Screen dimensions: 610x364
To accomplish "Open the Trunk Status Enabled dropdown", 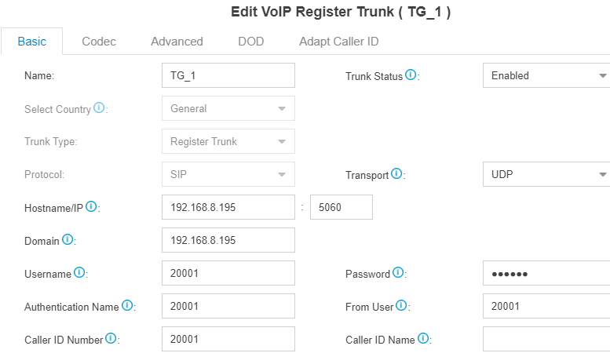I will [546, 75].
